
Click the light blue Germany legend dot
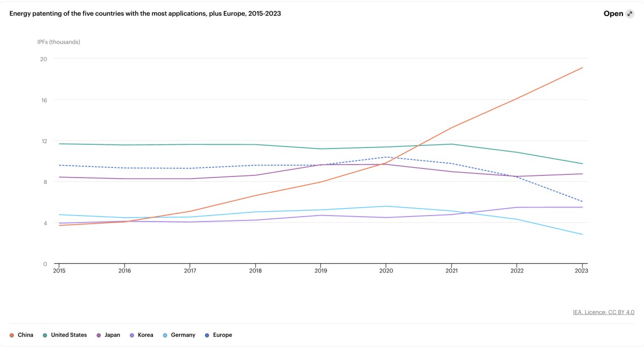click(165, 335)
